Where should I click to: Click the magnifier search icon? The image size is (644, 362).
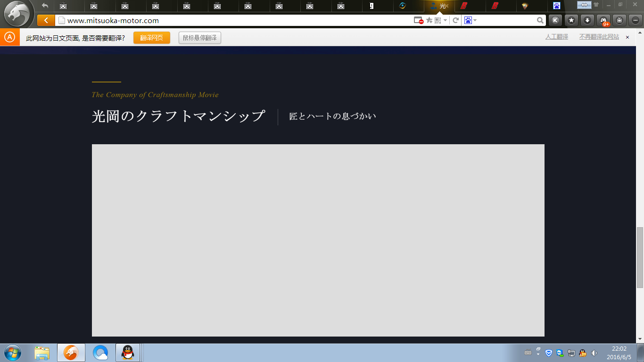coord(540,20)
